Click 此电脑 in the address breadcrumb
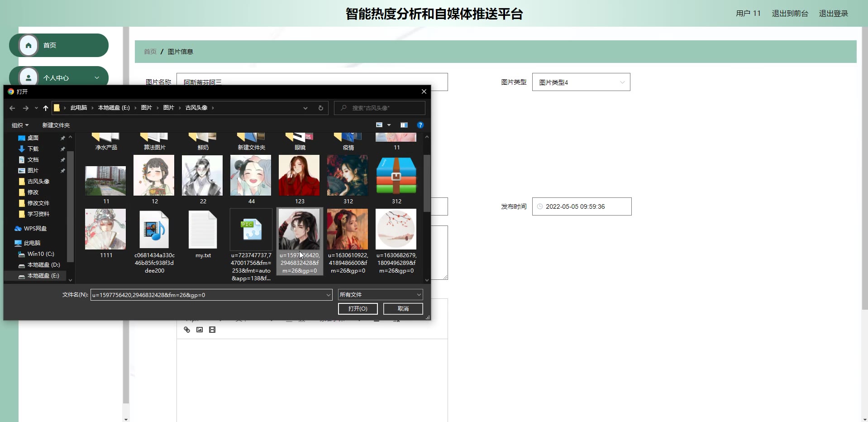This screenshot has width=868, height=422. (x=79, y=108)
